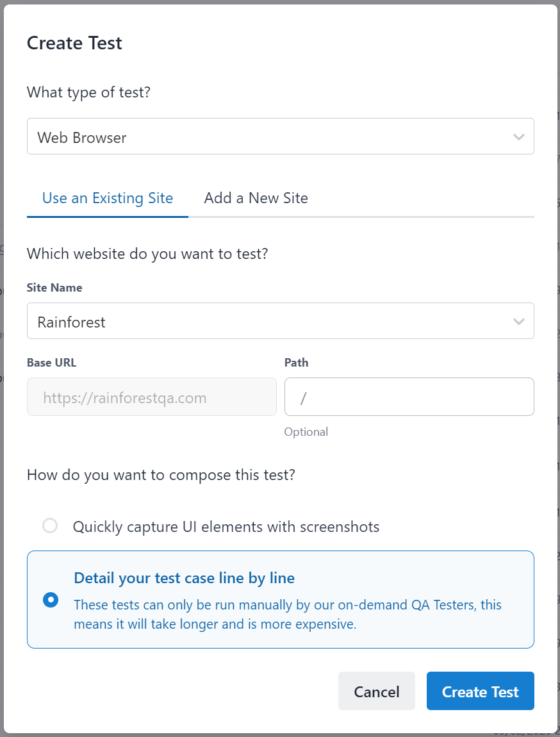Select the screenshot capture radio button

point(50,526)
